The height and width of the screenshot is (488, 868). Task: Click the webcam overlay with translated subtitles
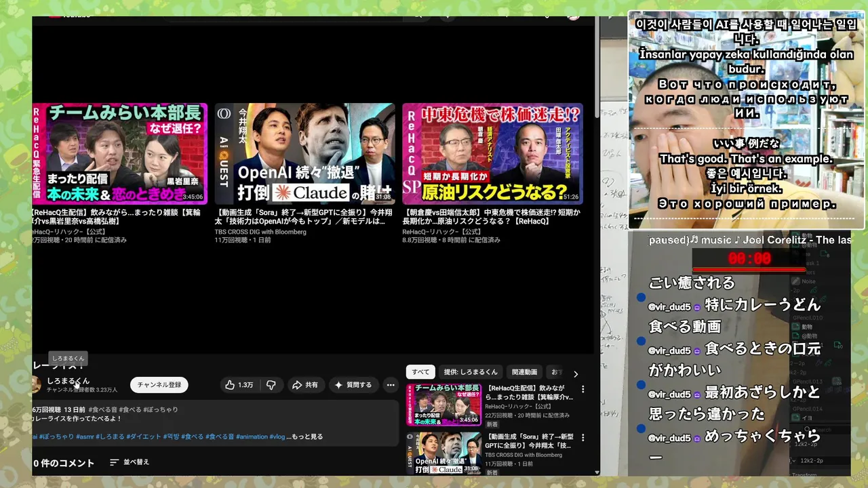[x=746, y=120]
